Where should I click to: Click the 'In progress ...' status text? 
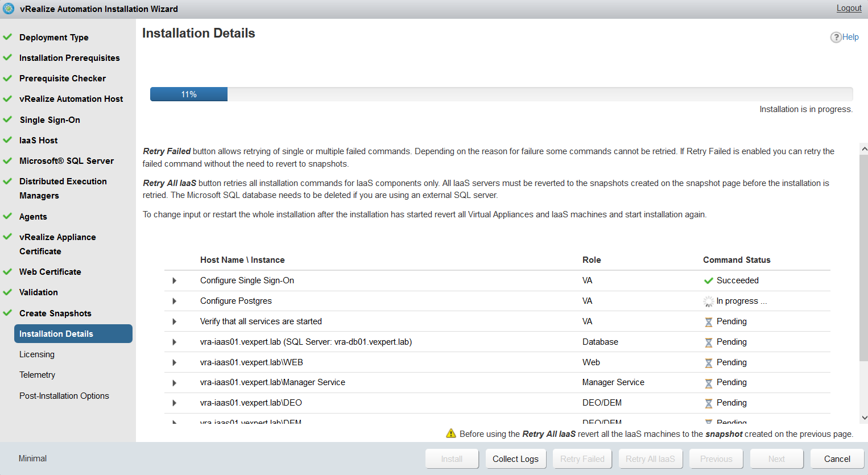[742, 301]
